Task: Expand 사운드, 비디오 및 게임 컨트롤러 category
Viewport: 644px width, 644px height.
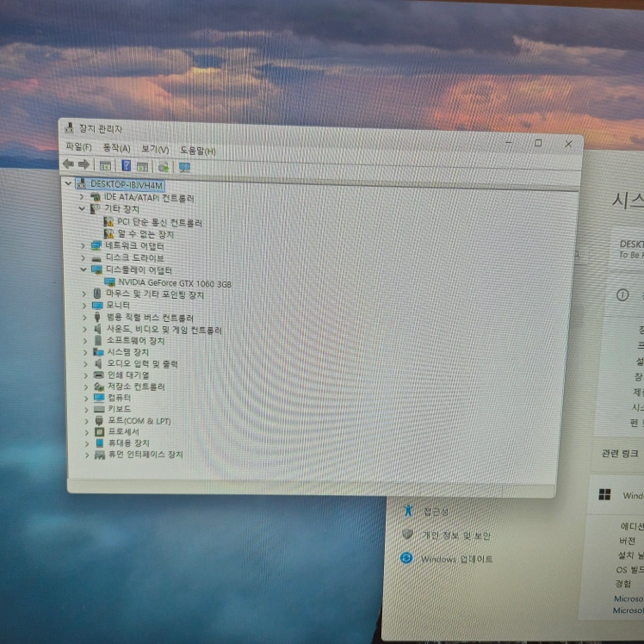Action: tap(85, 329)
